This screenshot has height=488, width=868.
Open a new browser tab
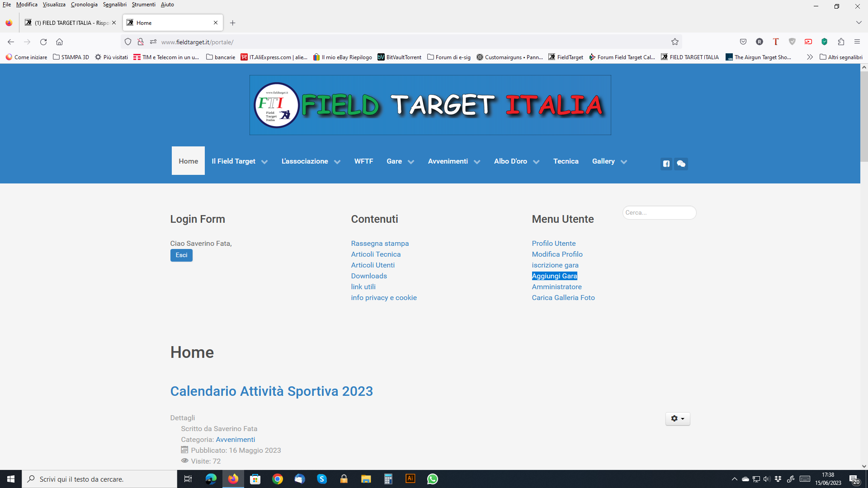(232, 23)
